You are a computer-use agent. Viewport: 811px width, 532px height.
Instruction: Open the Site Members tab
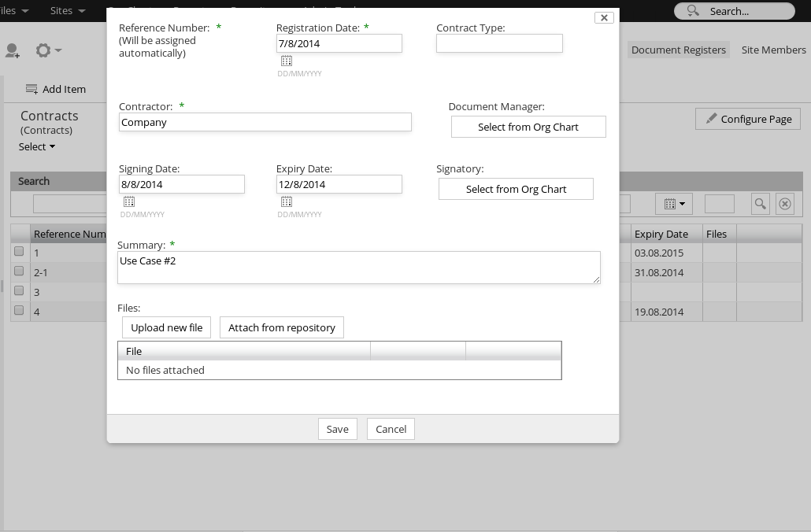tap(773, 50)
